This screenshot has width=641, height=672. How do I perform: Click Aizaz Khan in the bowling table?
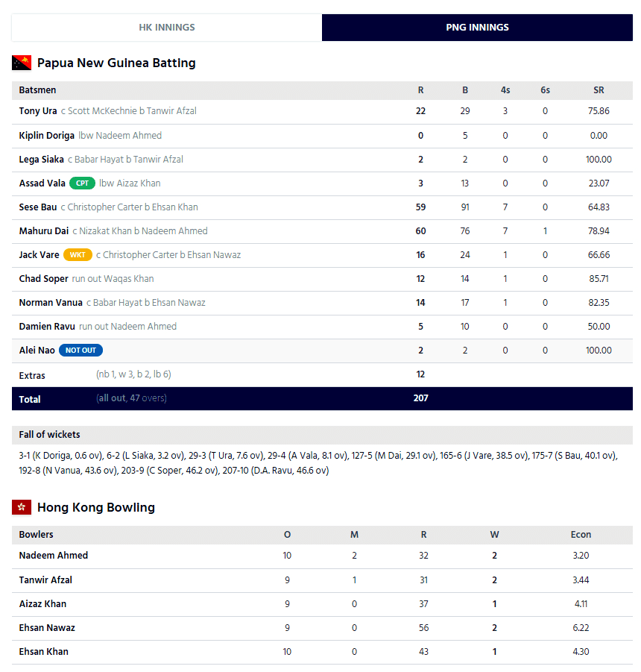point(42,604)
